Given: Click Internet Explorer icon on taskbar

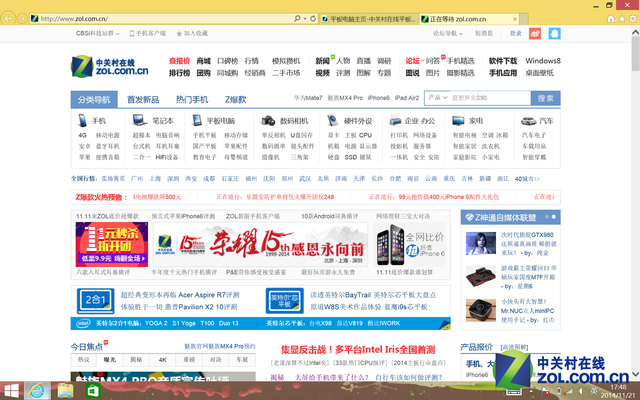Looking at the screenshot, I should 38,389.
